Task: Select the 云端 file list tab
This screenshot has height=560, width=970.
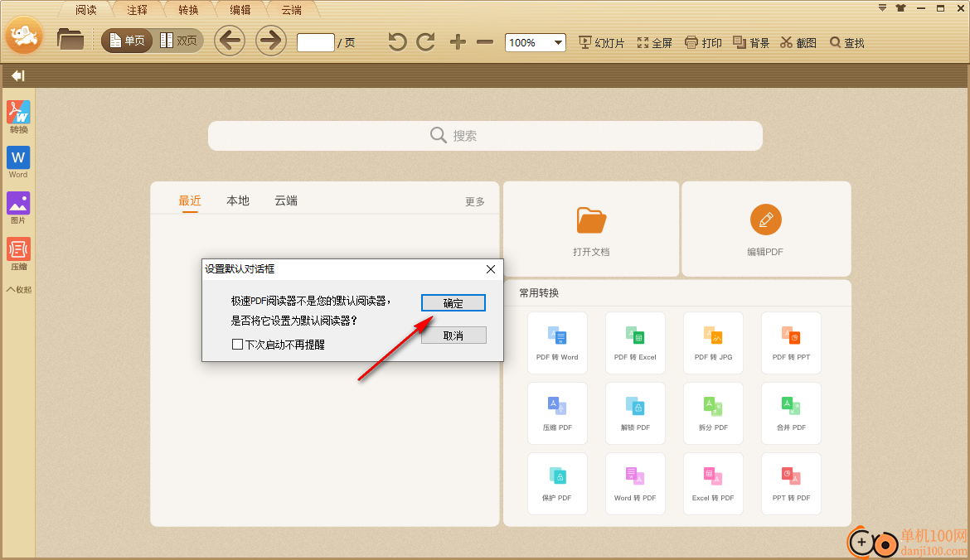Action: (x=286, y=200)
